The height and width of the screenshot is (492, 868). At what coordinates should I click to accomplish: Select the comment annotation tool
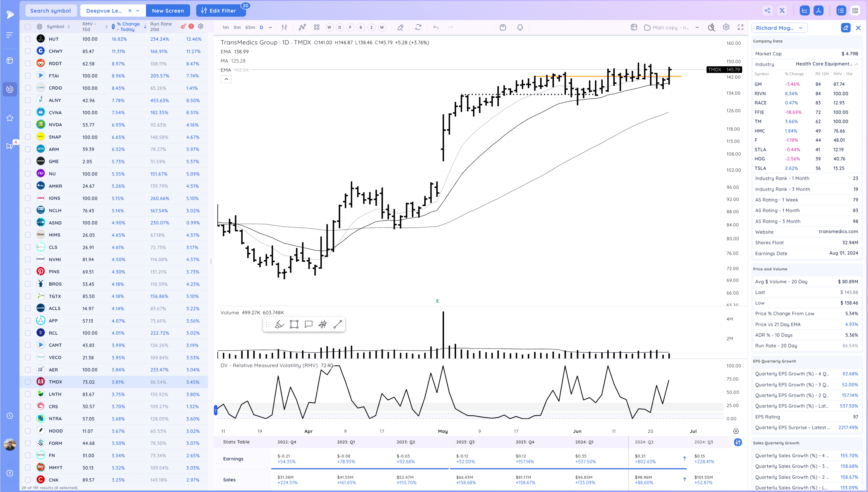(309, 324)
